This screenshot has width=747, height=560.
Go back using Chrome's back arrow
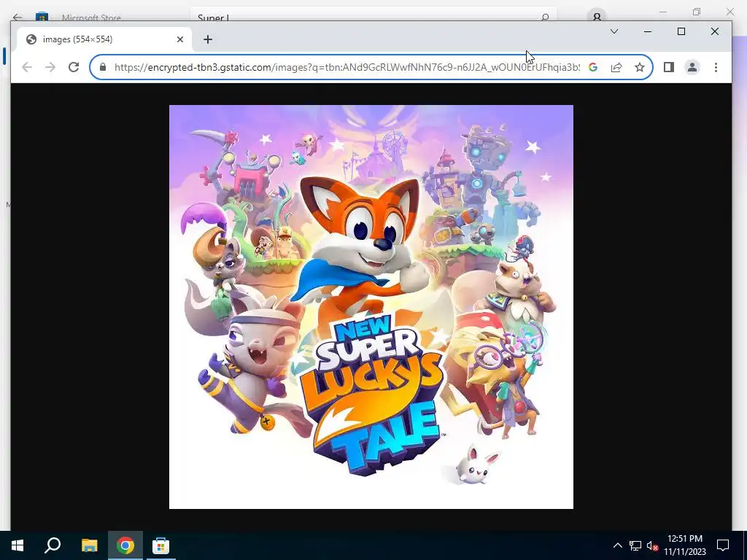coord(27,67)
